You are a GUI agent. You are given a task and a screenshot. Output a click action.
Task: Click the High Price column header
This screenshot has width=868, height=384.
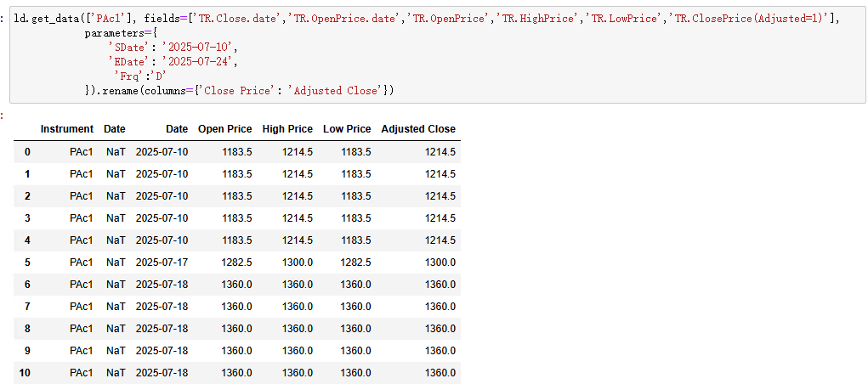tap(287, 129)
